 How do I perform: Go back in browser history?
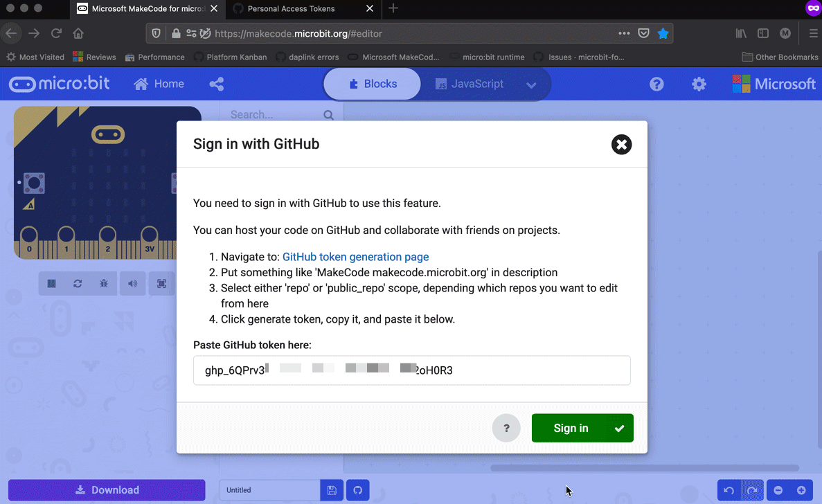tap(11, 33)
